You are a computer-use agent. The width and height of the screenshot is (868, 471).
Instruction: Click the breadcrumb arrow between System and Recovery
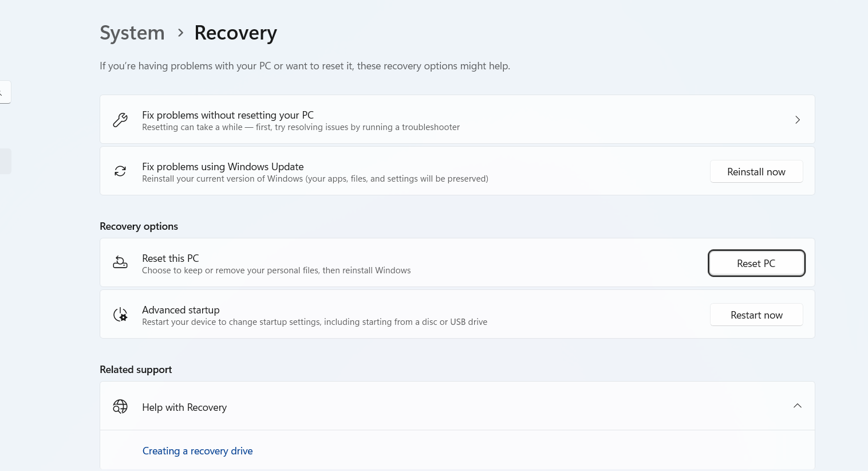(180, 33)
